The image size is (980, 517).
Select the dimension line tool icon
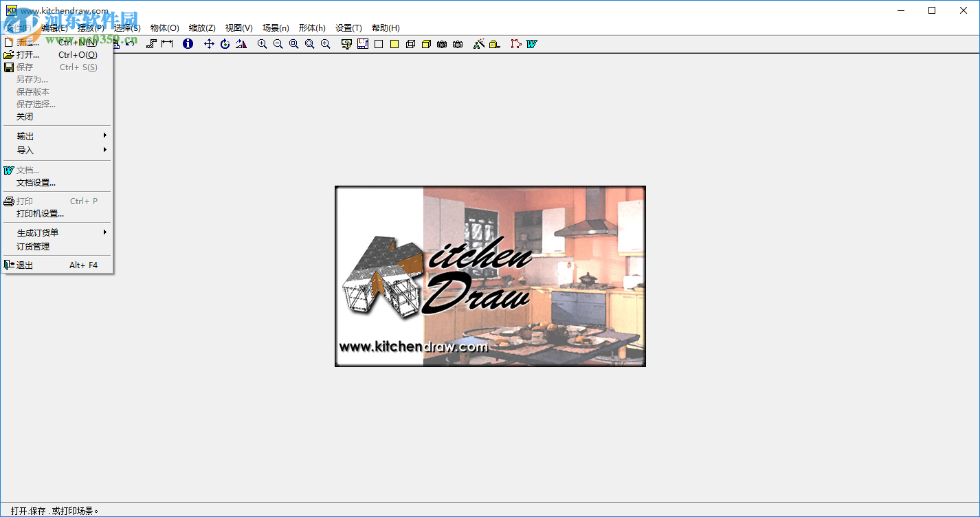click(167, 44)
